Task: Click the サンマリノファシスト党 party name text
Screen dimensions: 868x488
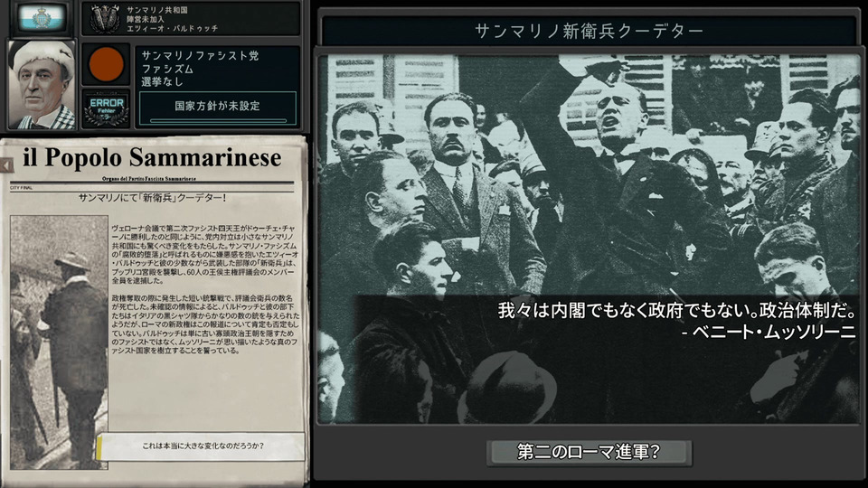Action: point(200,56)
